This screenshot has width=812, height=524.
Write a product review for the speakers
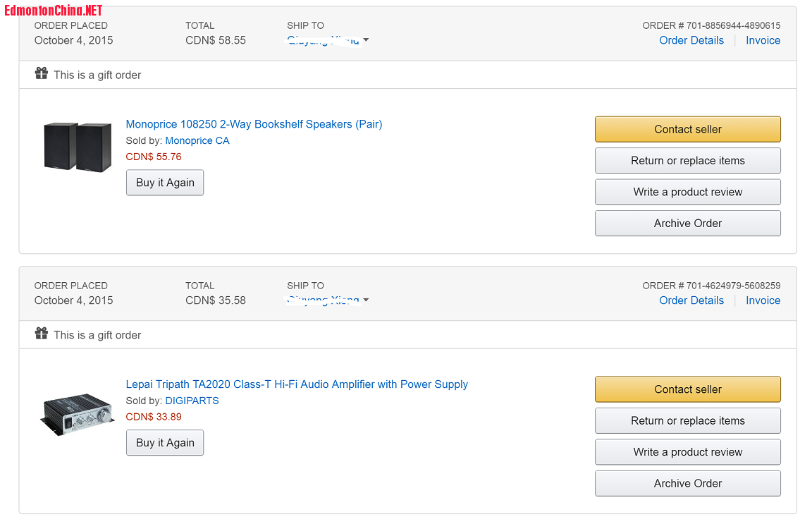pyautogui.click(x=688, y=192)
